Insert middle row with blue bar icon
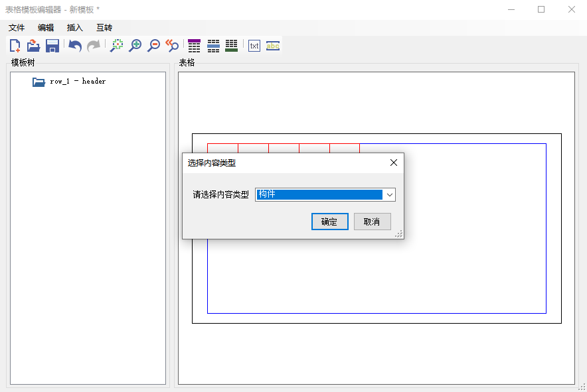 click(x=213, y=46)
